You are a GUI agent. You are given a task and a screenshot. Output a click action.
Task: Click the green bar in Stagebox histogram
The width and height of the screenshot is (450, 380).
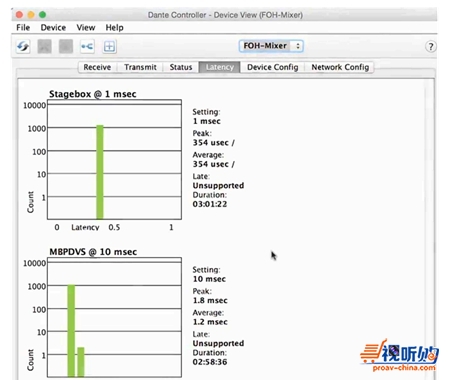pyautogui.click(x=100, y=172)
